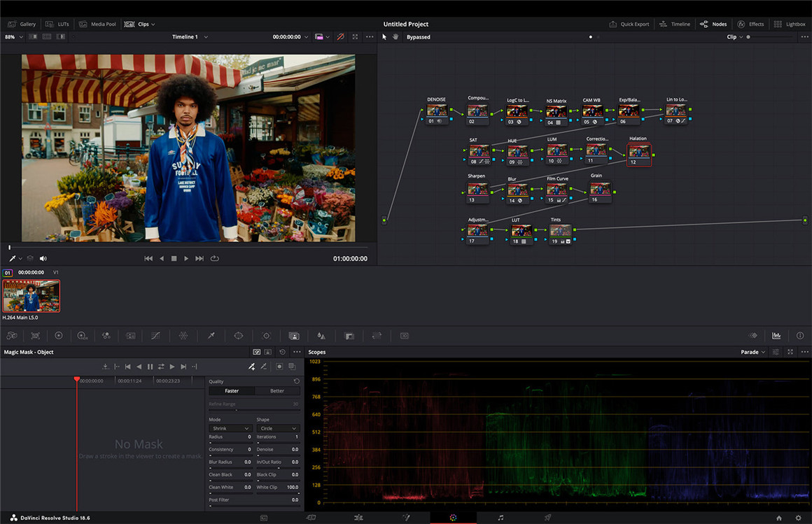Click the Quick Export button
Image resolution: width=812 pixels, height=524 pixels.
(x=629, y=24)
